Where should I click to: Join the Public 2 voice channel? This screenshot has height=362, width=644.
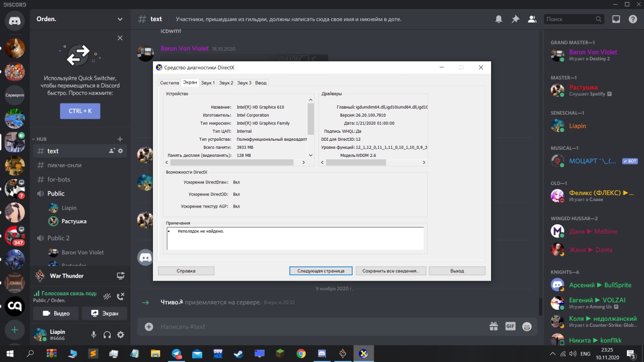click(79, 238)
